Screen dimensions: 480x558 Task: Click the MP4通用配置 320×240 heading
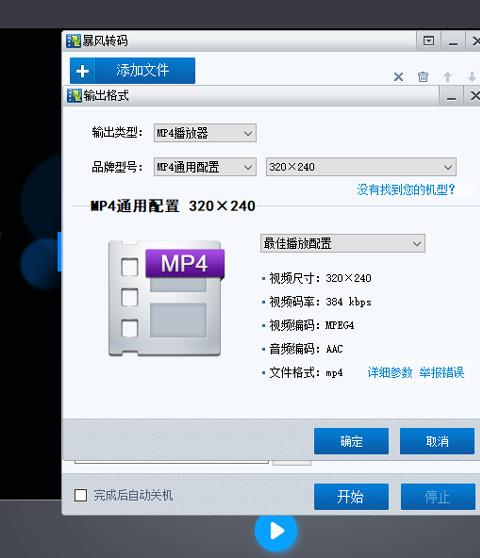click(173, 206)
